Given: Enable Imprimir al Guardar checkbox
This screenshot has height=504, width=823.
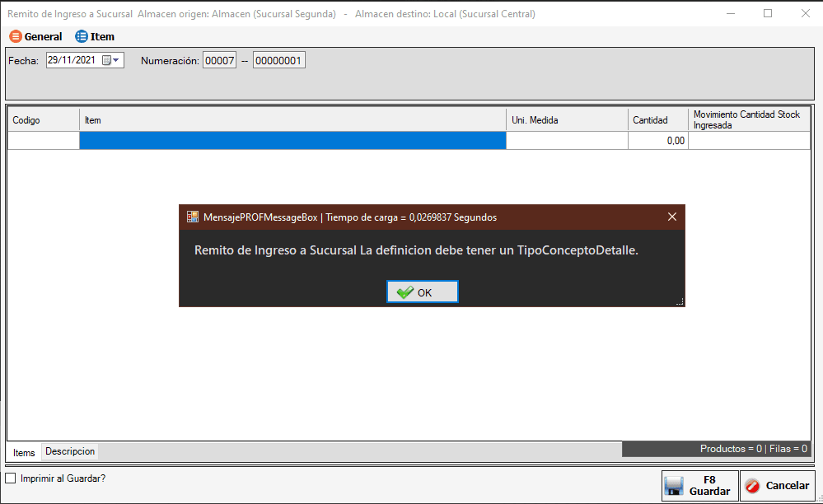Looking at the screenshot, I should click(x=11, y=478).
